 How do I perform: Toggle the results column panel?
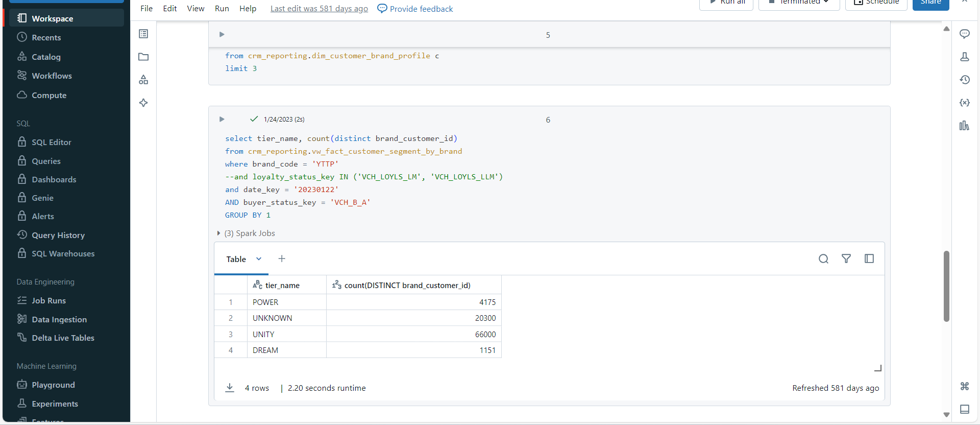[869, 259]
